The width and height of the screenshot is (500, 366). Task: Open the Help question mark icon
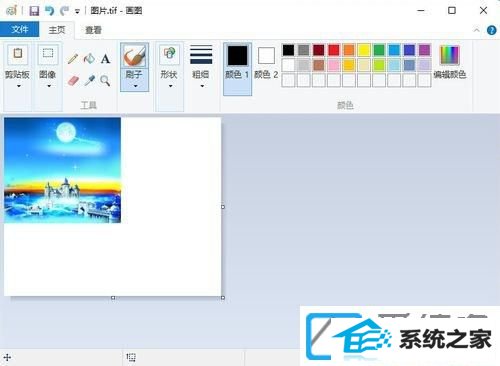point(491,30)
